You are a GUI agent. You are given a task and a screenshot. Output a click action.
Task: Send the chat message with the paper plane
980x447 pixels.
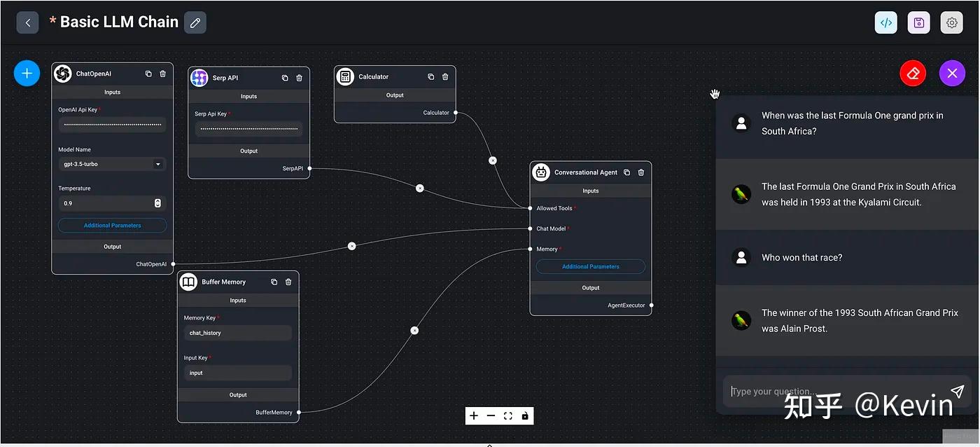pos(958,391)
